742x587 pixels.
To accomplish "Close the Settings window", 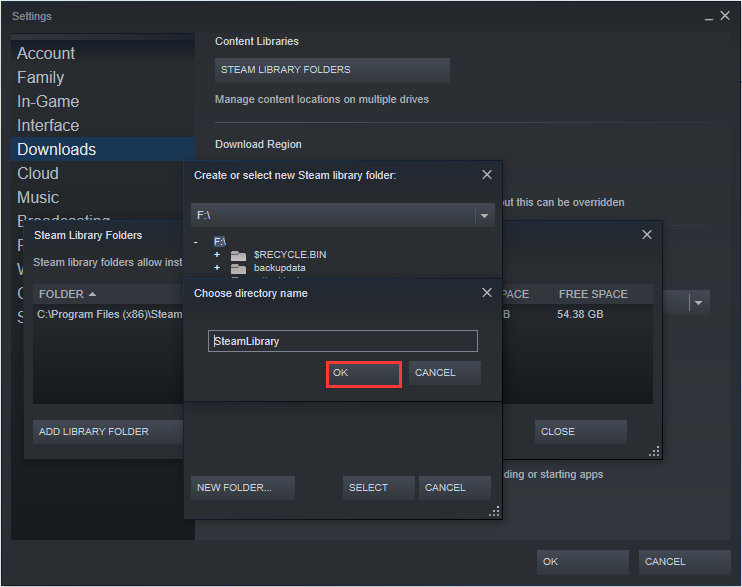I will [725, 16].
